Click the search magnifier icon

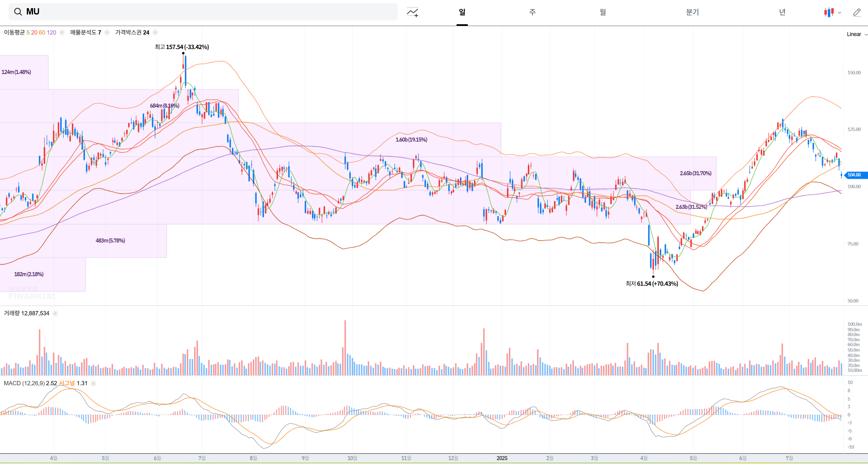18,12
